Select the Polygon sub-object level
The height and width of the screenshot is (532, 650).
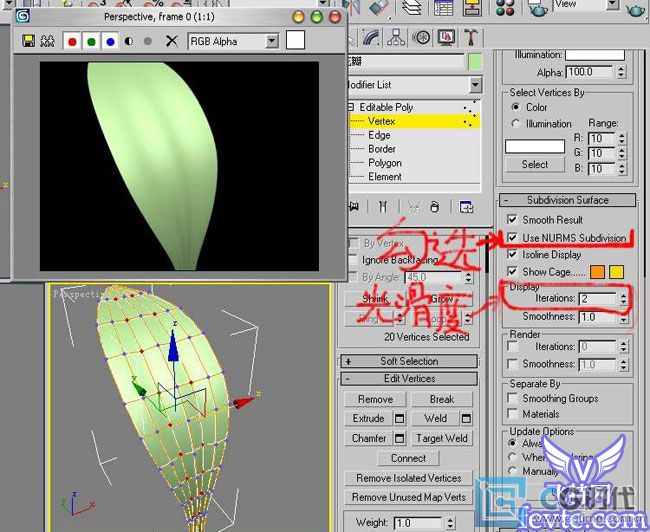pyautogui.click(x=385, y=163)
